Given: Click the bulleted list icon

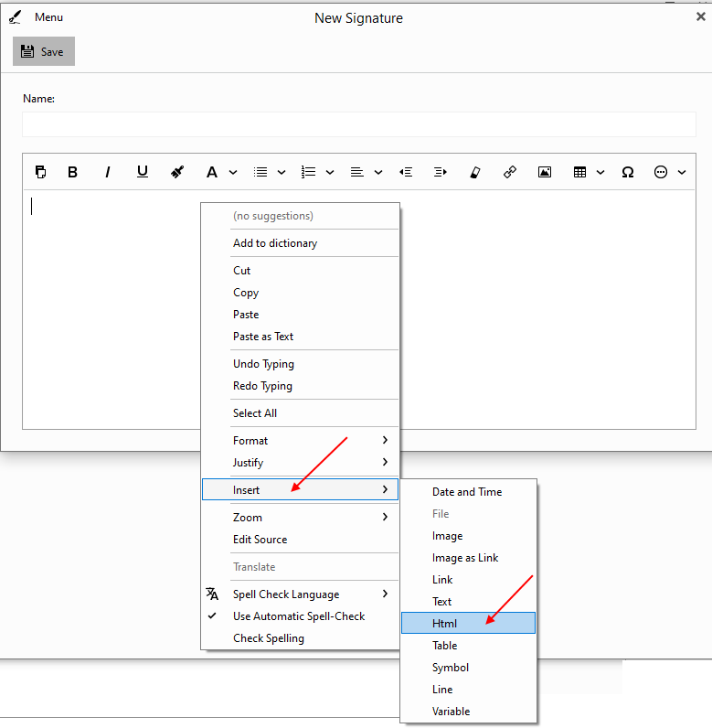Looking at the screenshot, I should point(260,172).
